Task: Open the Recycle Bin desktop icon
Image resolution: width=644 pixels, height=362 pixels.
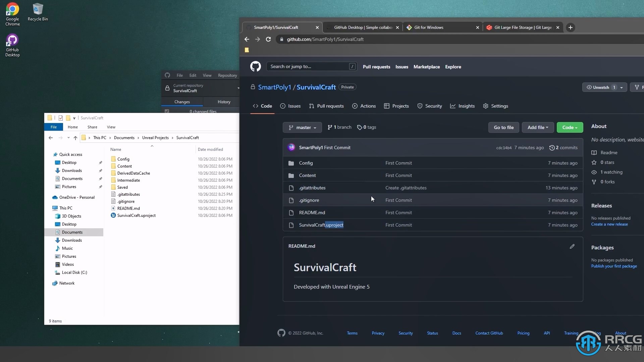Action: click(x=38, y=12)
